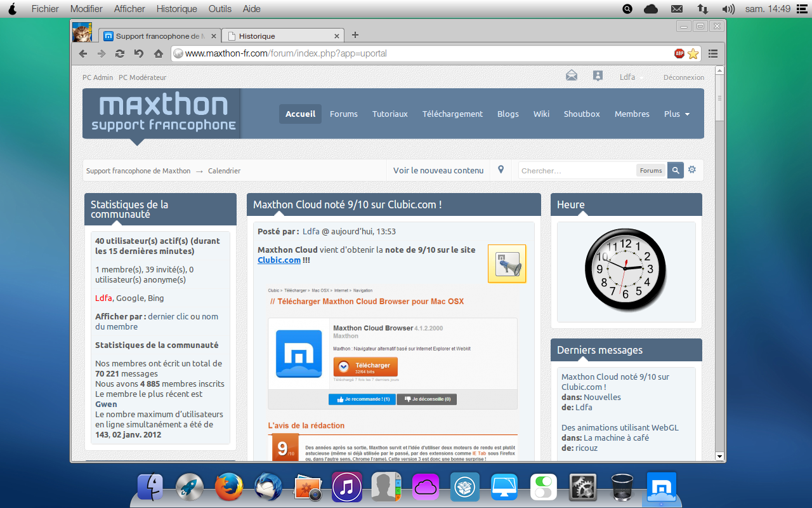812x508 pixels.
Task: Open the Membres navigation link
Action: pyautogui.click(x=632, y=114)
